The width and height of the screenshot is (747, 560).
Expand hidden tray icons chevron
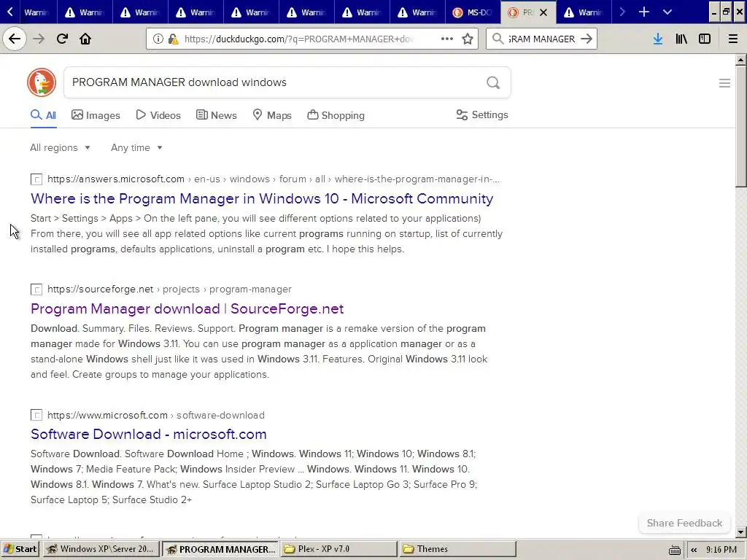694,550
